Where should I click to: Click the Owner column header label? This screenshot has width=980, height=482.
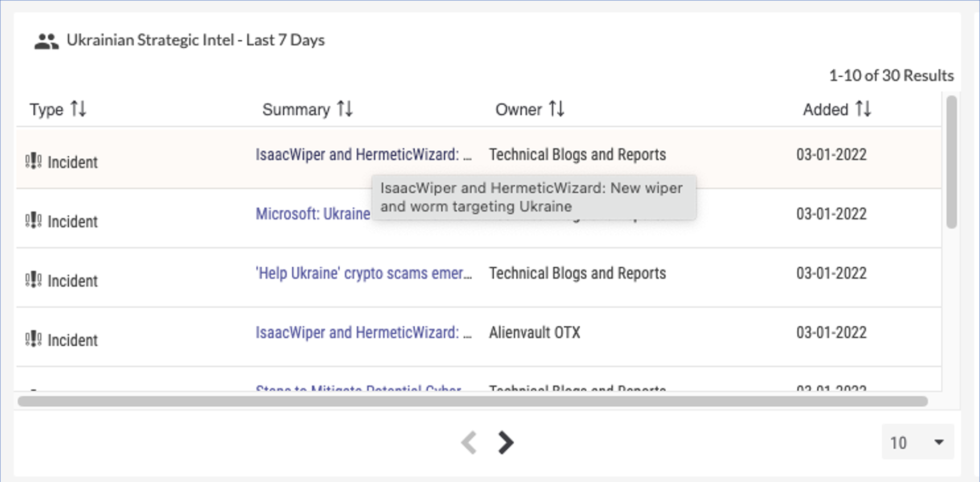point(518,109)
